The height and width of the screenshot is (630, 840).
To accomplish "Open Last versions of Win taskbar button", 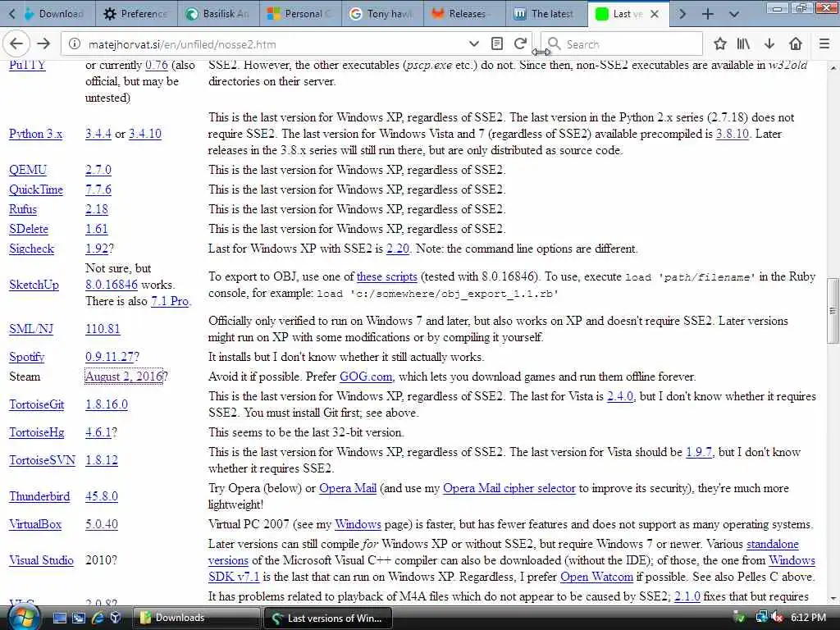I will (x=327, y=618).
